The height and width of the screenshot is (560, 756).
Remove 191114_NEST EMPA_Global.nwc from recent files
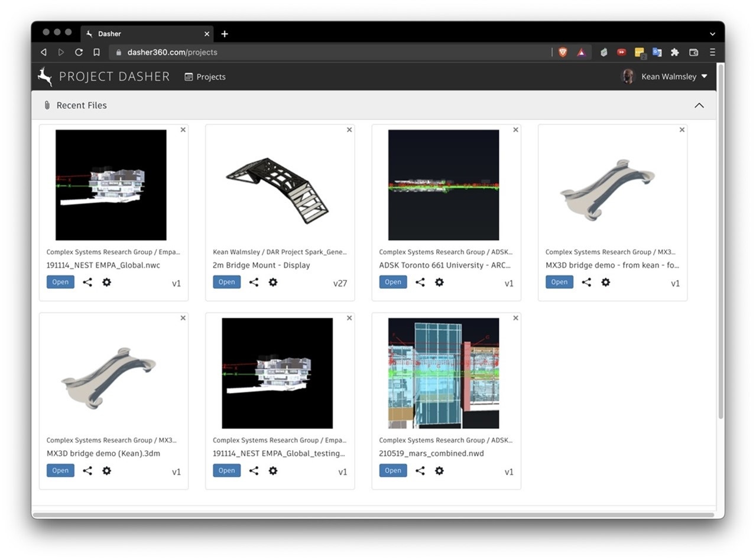click(x=183, y=130)
